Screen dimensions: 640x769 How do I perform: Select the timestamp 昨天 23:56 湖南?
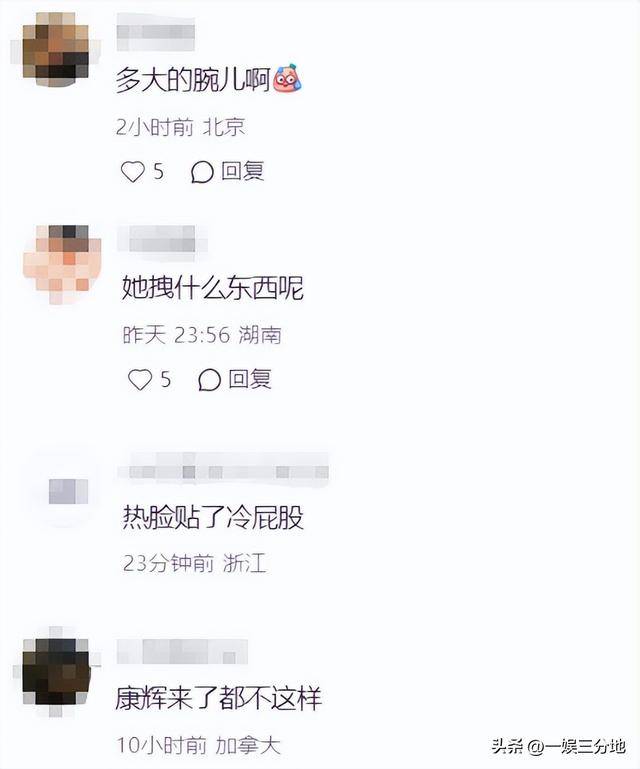[202, 335]
